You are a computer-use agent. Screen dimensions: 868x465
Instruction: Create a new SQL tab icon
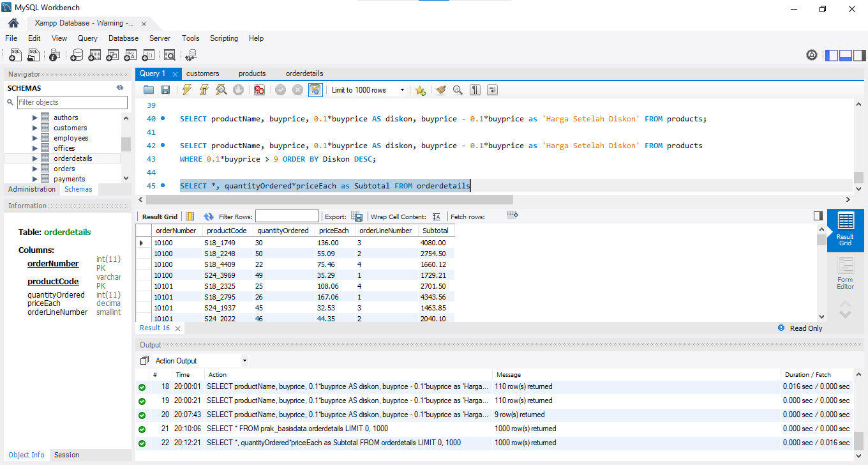click(x=15, y=56)
